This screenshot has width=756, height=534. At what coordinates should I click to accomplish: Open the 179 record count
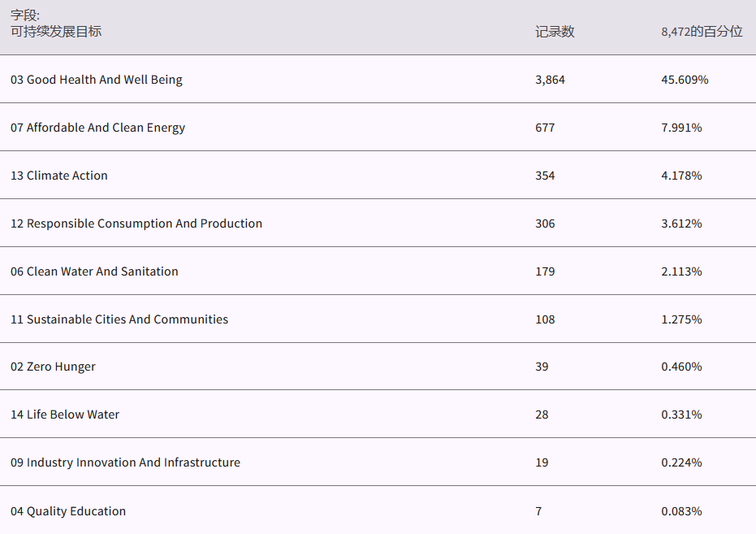click(x=545, y=271)
